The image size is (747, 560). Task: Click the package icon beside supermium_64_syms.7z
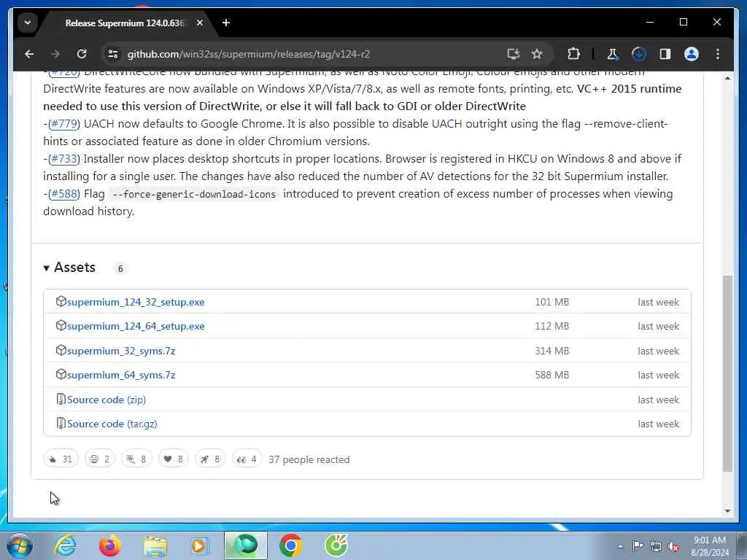[61, 374]
